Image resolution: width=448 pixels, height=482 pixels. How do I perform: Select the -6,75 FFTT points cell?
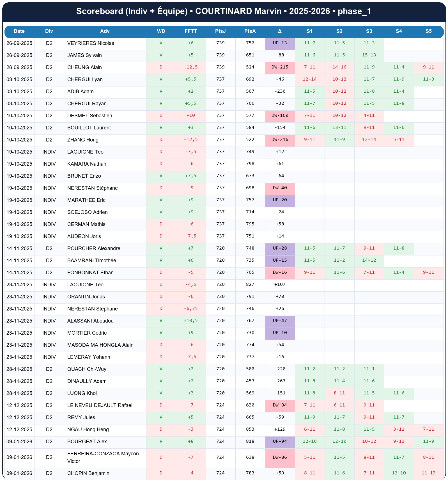click(190, 309)
